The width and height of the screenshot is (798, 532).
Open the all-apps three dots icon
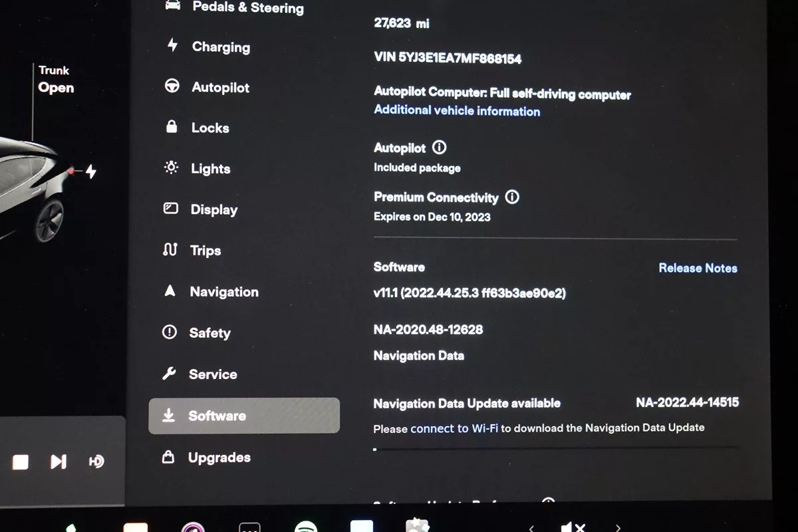click(x=249, y=527)
